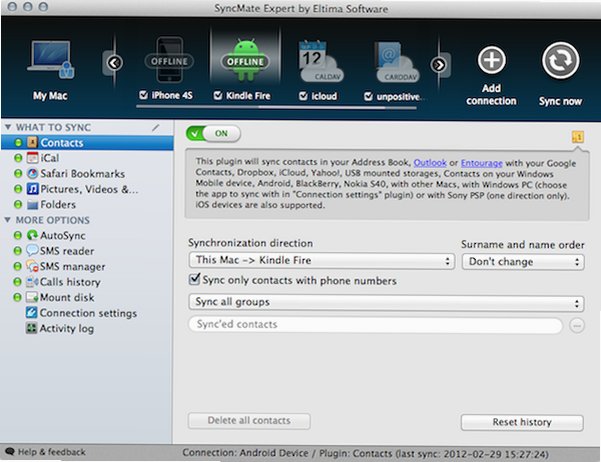Toggle green status dot next to Contacts
Screen dimensions: 601x462
[18, 143]
